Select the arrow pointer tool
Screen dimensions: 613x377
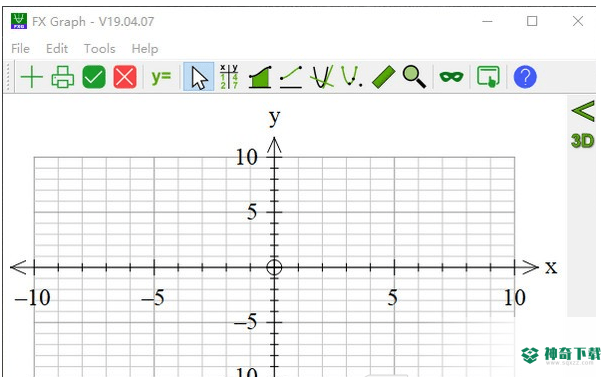199,77
